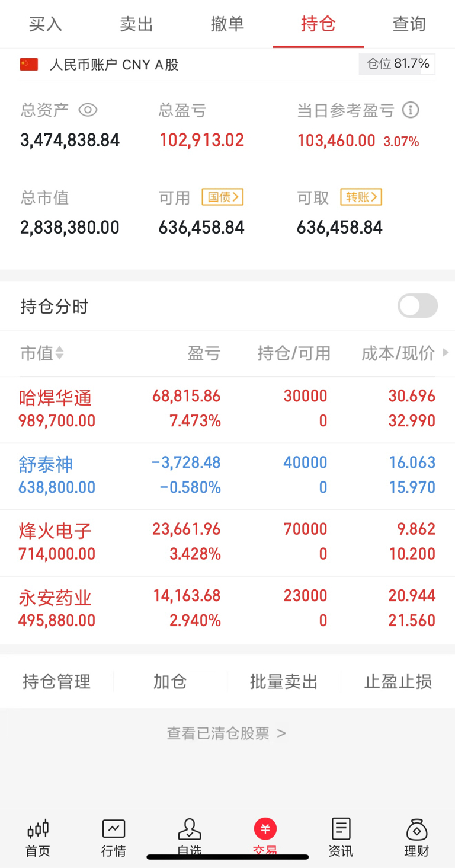Expand more columns arrow after 成本/现价
Screen dimensions: 455x868
coord(446,353)
